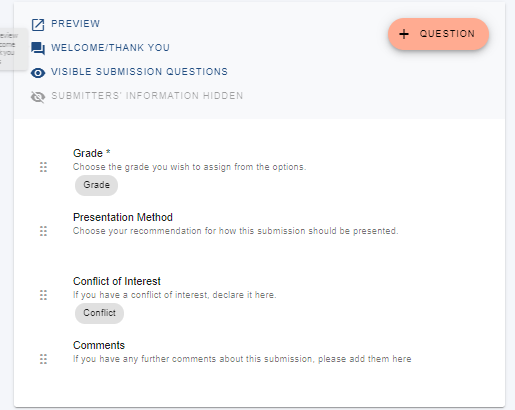Click the Welcome/Thank You chat bubbles icon
The height and width of the screenshot is (410, 515).
[38, 48]
